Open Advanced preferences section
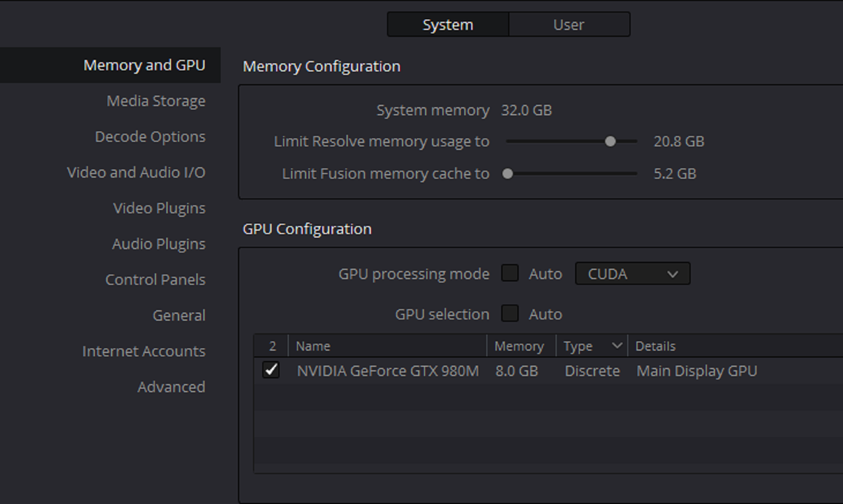 171,386
